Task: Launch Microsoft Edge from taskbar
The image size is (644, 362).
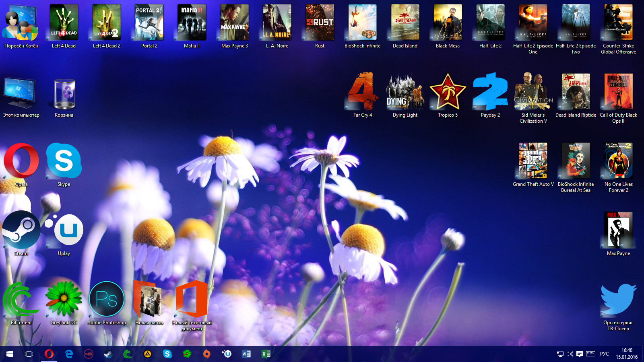Action: click(x=69, y=354)
